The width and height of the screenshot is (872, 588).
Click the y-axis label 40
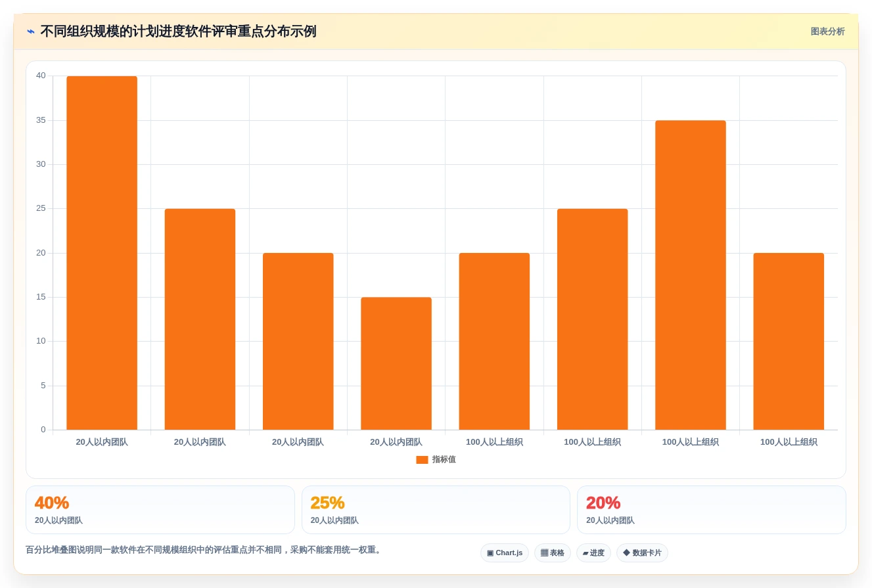tap(41, 76)
